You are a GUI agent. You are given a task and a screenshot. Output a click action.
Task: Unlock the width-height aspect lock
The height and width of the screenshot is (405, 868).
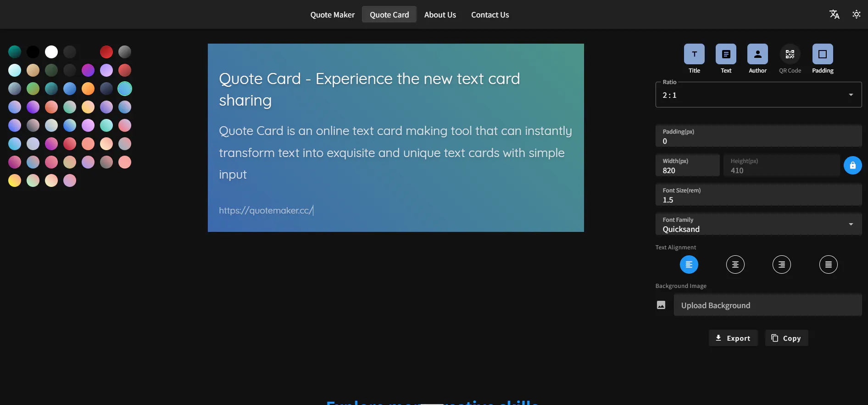(x=852, y=165)
